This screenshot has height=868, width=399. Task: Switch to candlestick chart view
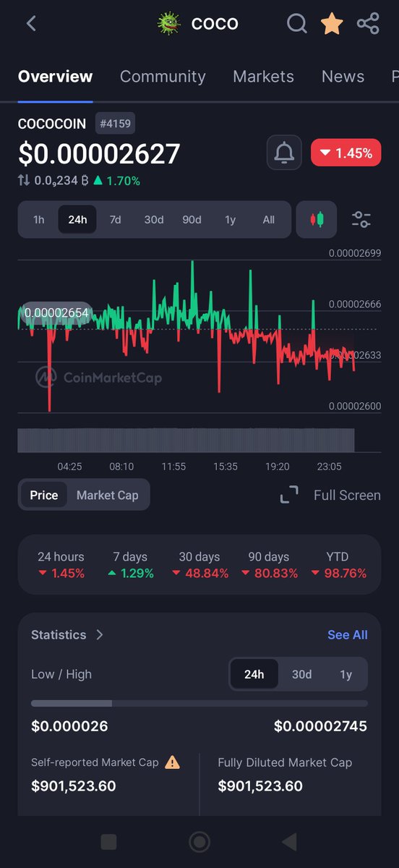click(317, 220)
